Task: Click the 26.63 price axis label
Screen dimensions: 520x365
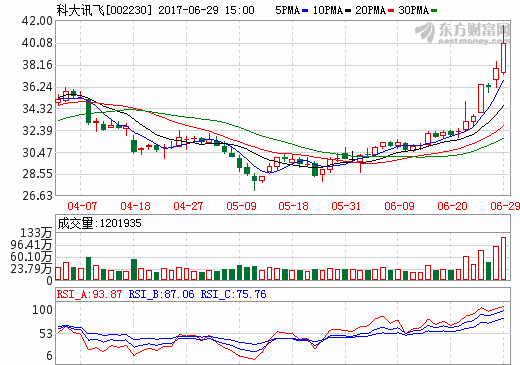Action: tap(37, 196)
